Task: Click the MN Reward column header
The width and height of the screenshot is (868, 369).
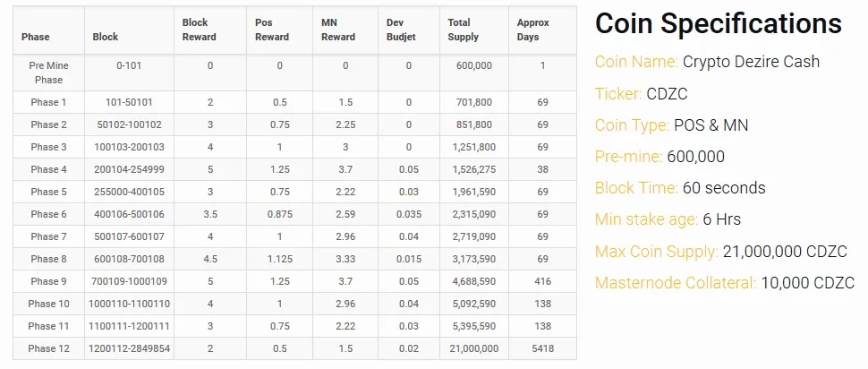Action: coord(338,30)
